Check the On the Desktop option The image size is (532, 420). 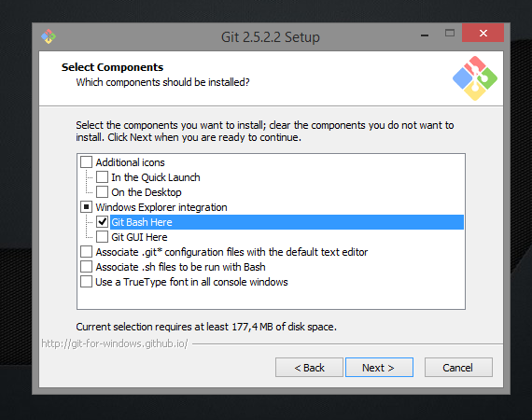point(102,192)
